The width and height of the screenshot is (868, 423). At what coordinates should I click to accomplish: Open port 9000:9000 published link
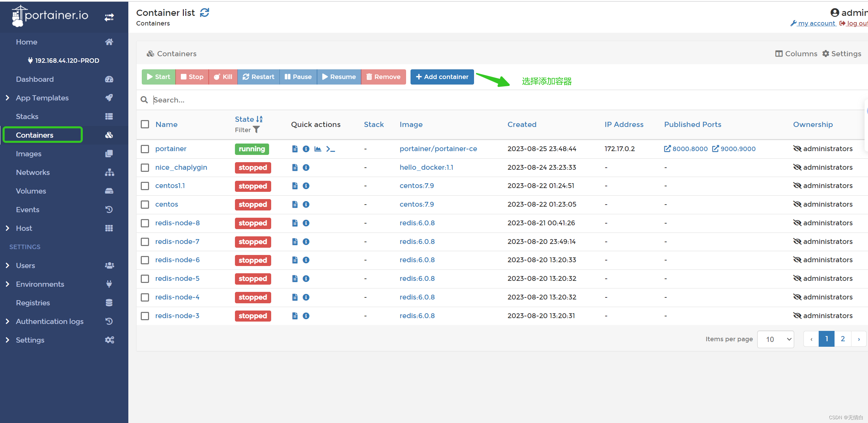(x=734, y=149)
